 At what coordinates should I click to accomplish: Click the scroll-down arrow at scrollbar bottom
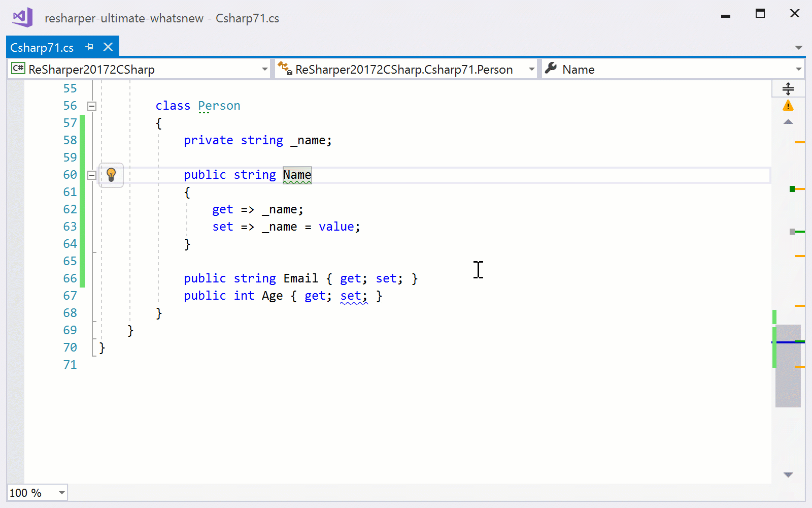coord(788,474)
